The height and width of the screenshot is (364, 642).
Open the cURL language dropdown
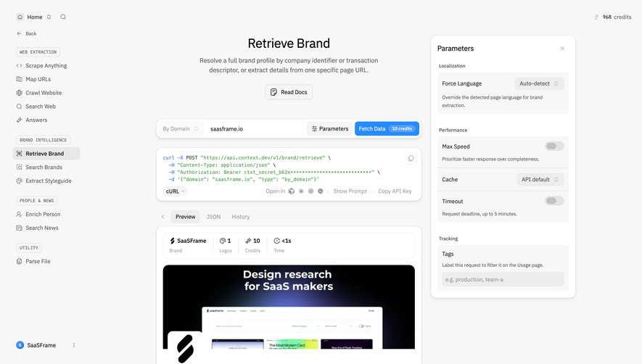click(176, 191)
